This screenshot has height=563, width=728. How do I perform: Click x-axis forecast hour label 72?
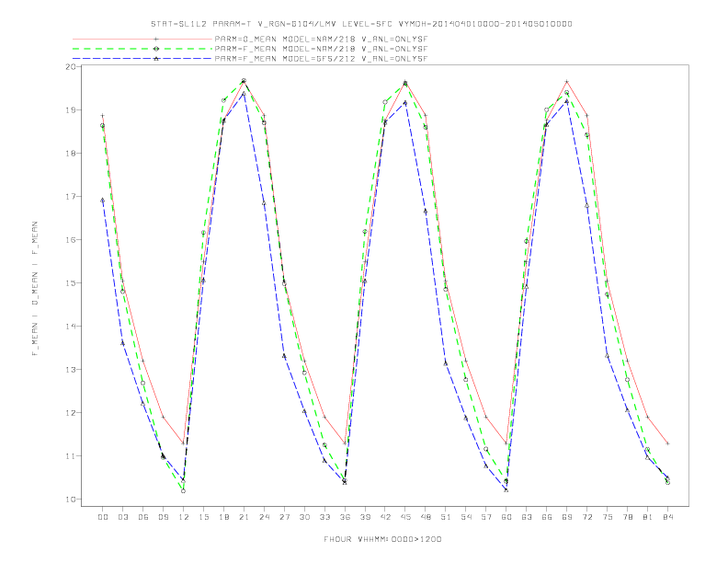(586, 517)
